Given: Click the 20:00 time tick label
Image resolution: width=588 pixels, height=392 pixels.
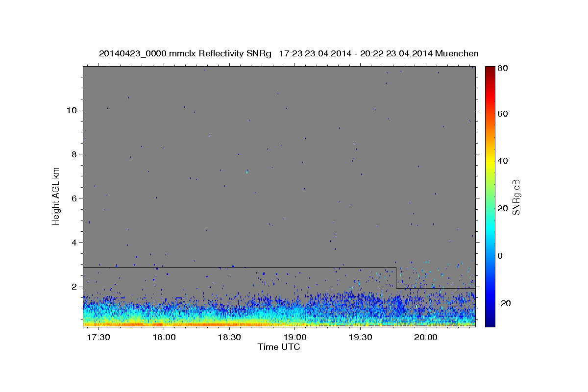Looking at the screenshot, I should pyautogui.click(x=425, y=338).
